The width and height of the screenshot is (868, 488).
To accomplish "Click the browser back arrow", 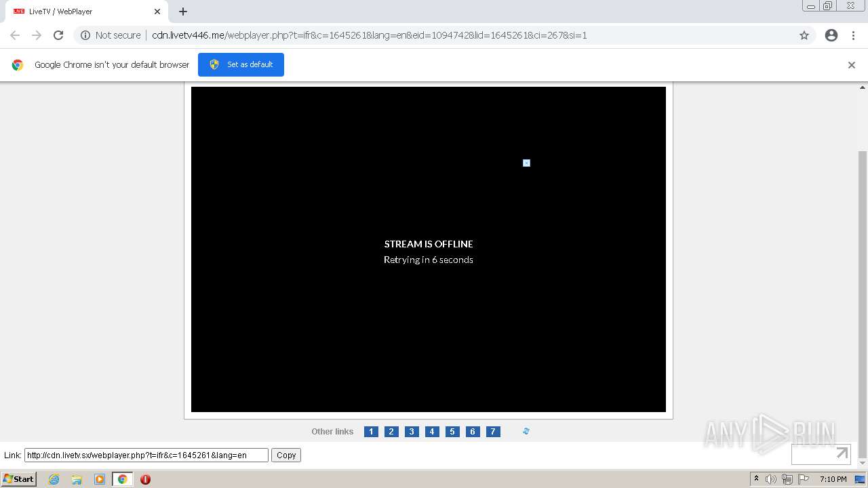I will point(15,35).
